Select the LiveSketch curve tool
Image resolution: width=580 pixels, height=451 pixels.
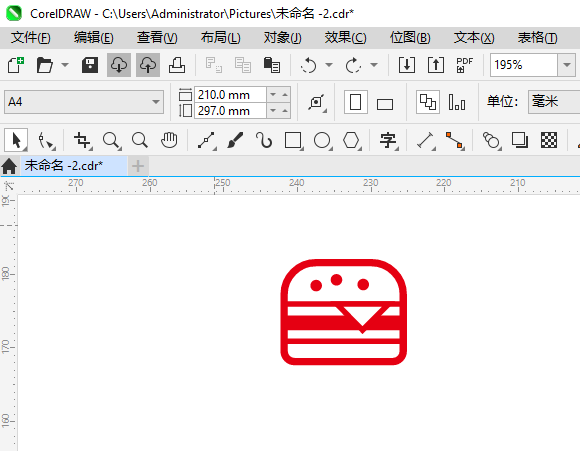264,140
